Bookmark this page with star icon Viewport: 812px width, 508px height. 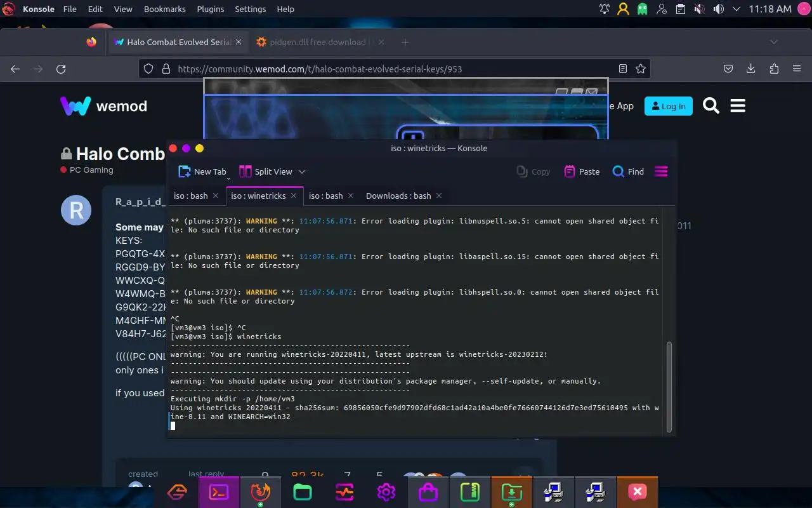(641, 69)
